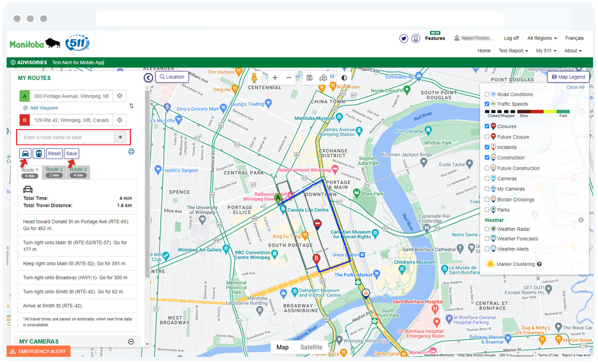Screen dimensions: 598x364
Task: Collapse the side panel with arrow icon
Action: coord(148,78)
